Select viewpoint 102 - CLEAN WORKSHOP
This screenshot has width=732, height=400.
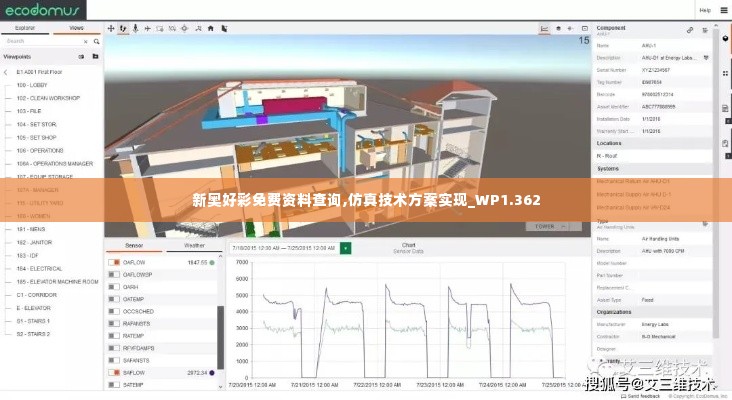[48, 98]
